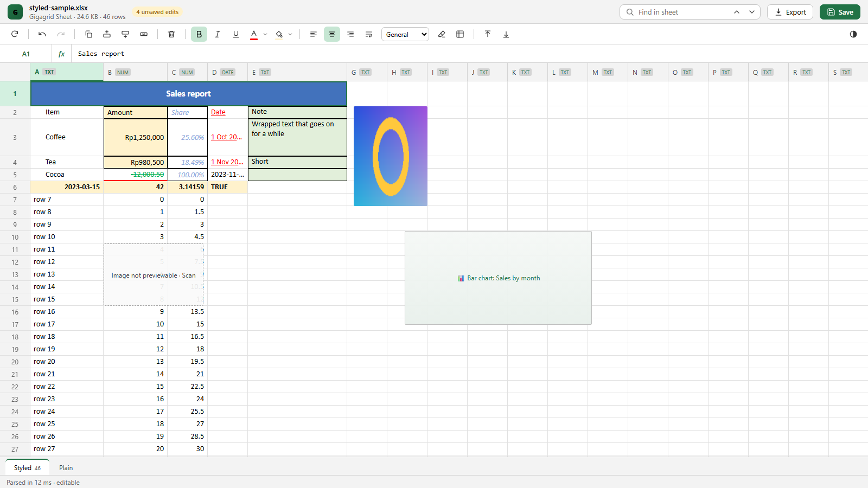Click the eraser clear formatting icon
868x488 pixels.
[442, 34]
